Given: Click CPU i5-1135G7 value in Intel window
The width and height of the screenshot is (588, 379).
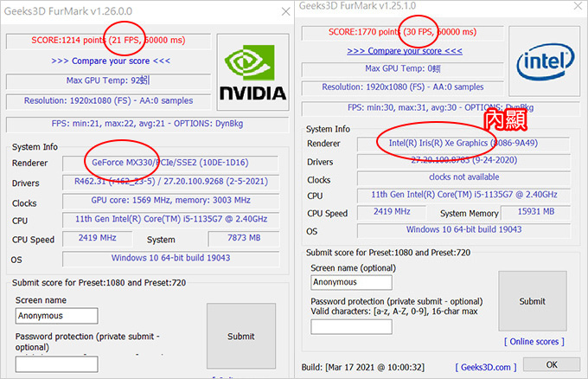Looking at the screenshot, I should pos(463,195).
